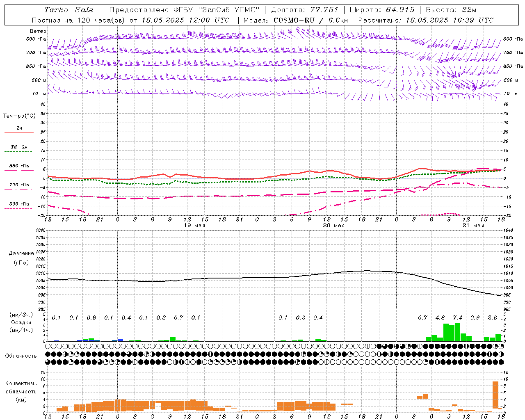Click the 700 гПа temperature legend label
The width and height of the screenshot is (525, 420).
point(19,185)
